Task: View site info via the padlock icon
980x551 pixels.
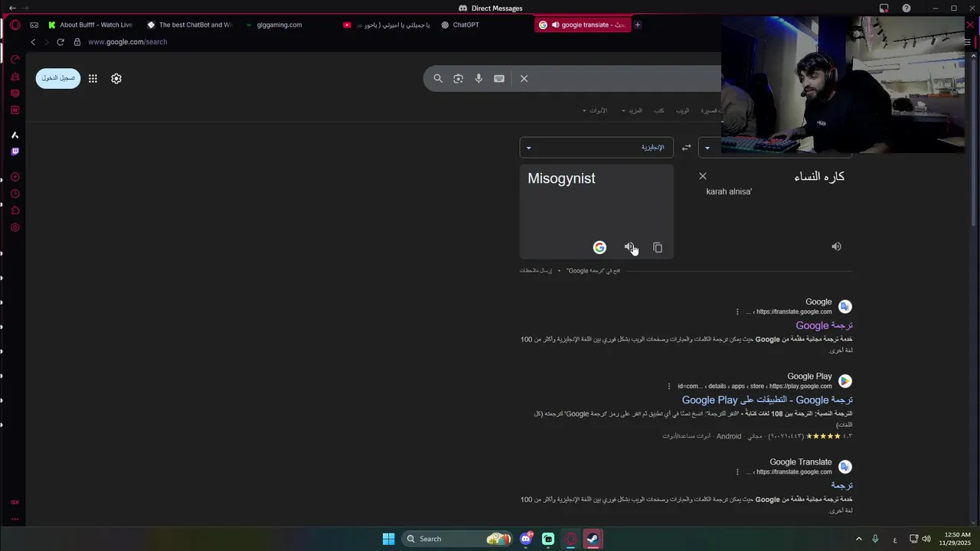Action: (77, 42)
